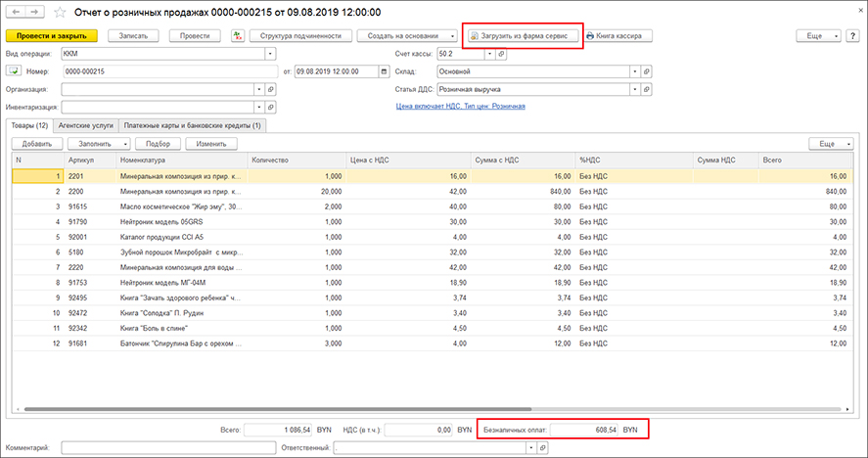Image resolution: width=868 pixels, height=458 pixels.
Task: Click Загрузить из фарма сервис button
Action: [522, 35]
